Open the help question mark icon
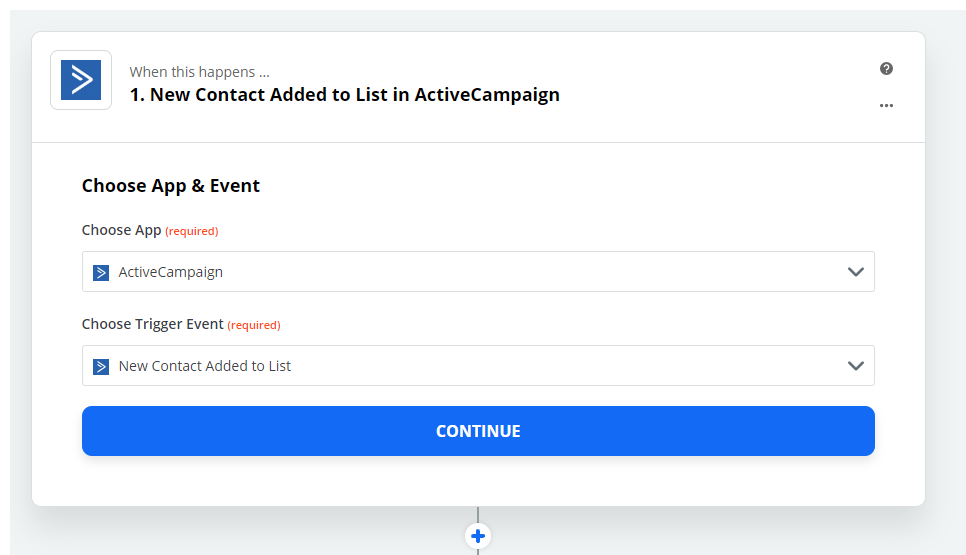The width and height of the screenshot is (966, 555). pyautogui.click(x=886, y=68)
